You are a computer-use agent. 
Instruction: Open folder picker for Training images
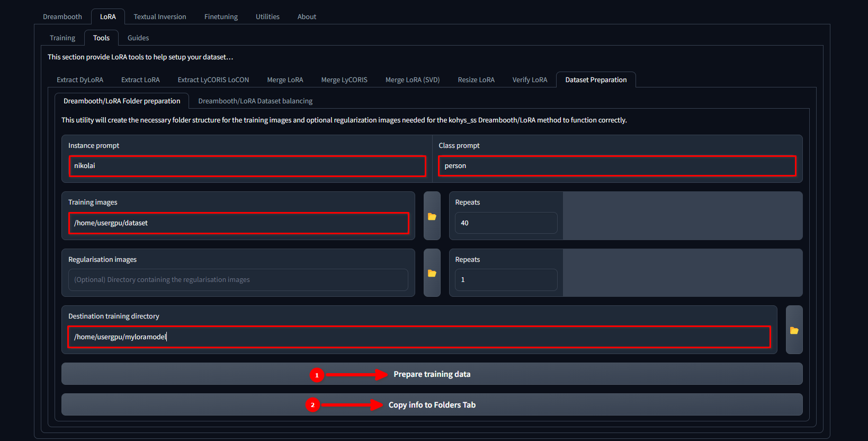coord(432,216)
